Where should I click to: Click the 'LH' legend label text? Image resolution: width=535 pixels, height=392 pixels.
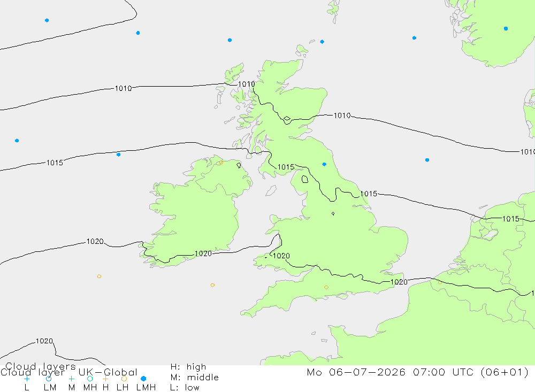pos(122,388)
